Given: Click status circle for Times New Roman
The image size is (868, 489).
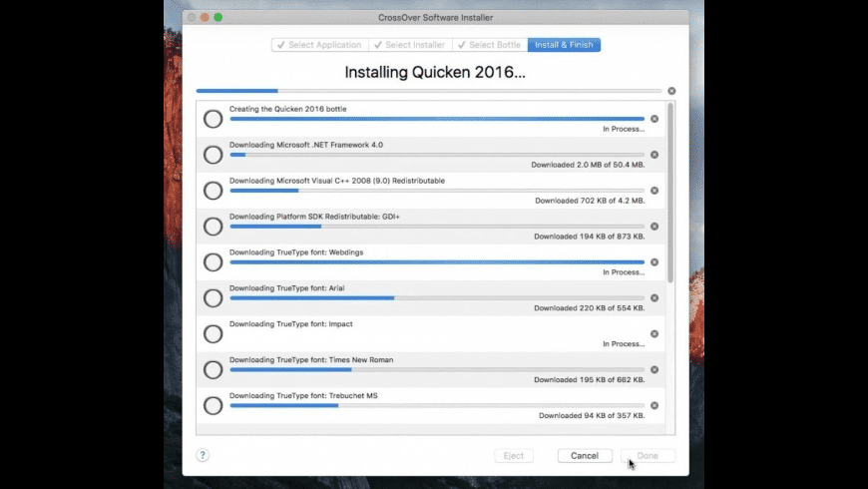Looking at the screenshot, I should coord(213,369).
